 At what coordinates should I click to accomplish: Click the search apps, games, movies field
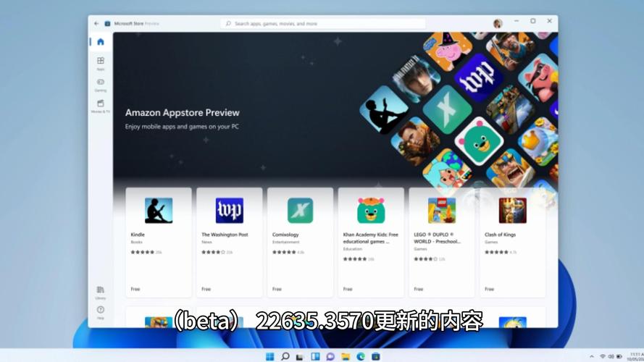323,23
